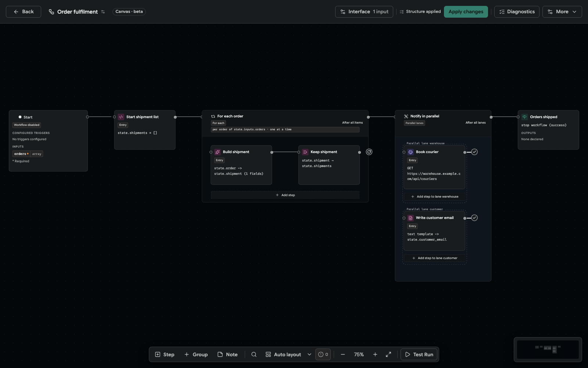Click the Canvas · beta badge
Viewport: 588px width, 368px height.
[x=129, y=12]
